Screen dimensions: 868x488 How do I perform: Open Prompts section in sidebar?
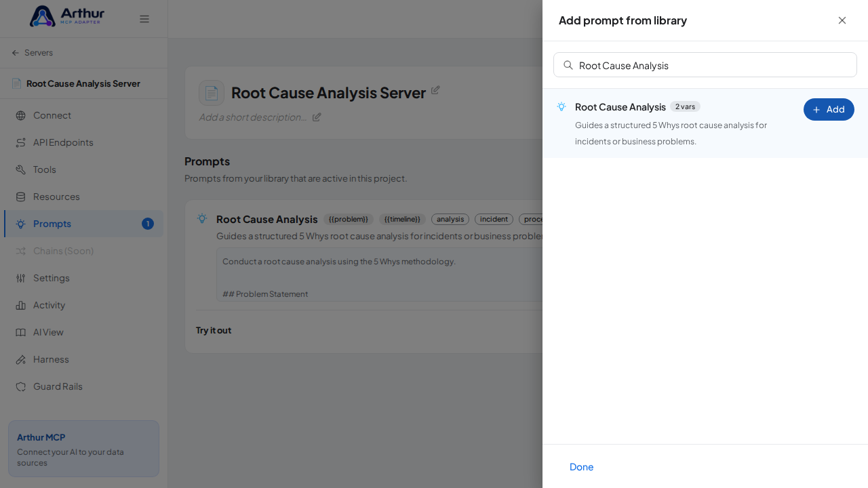[83, 224]
